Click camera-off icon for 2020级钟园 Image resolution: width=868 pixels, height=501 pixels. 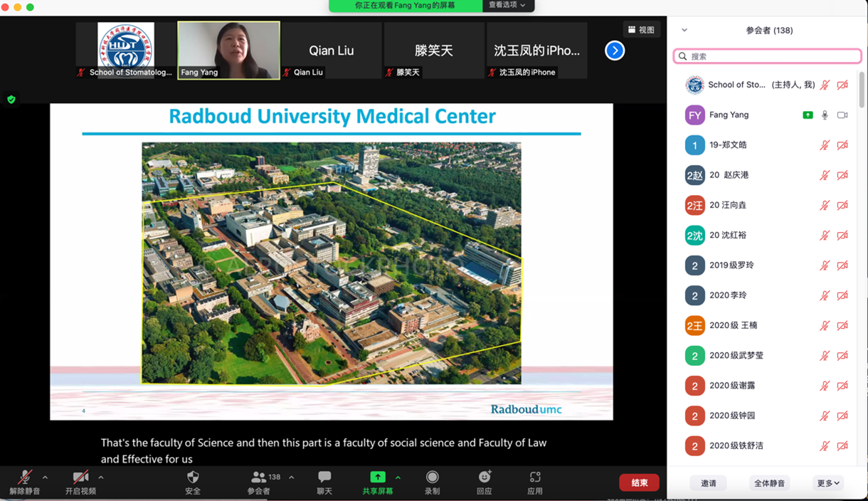(x=842, y=416)
